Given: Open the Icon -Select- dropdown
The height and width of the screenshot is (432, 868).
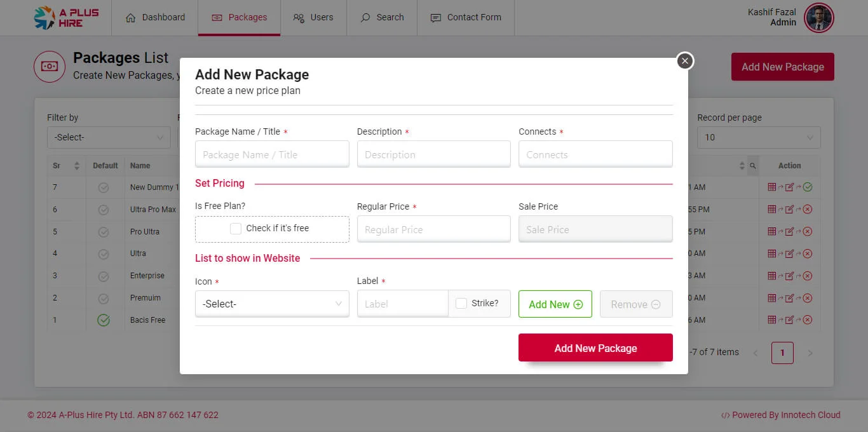Looking at the screenshot, I should [272, 304].
